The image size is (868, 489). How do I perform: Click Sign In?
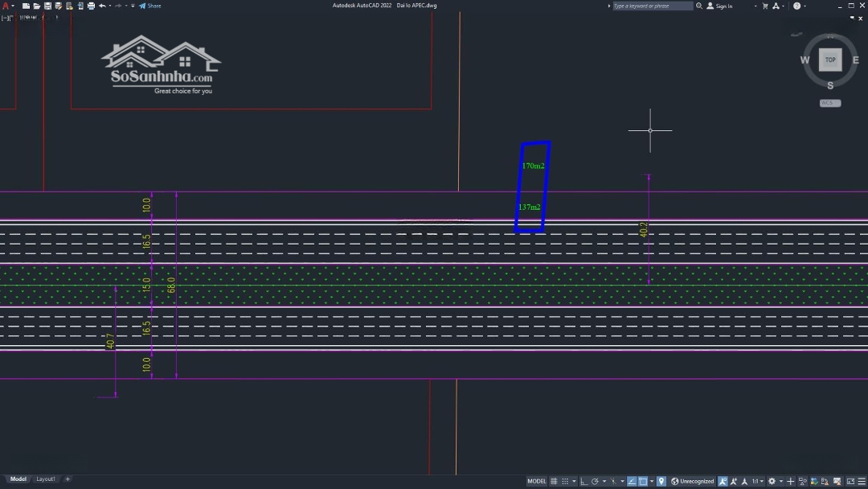pos(720,6)
